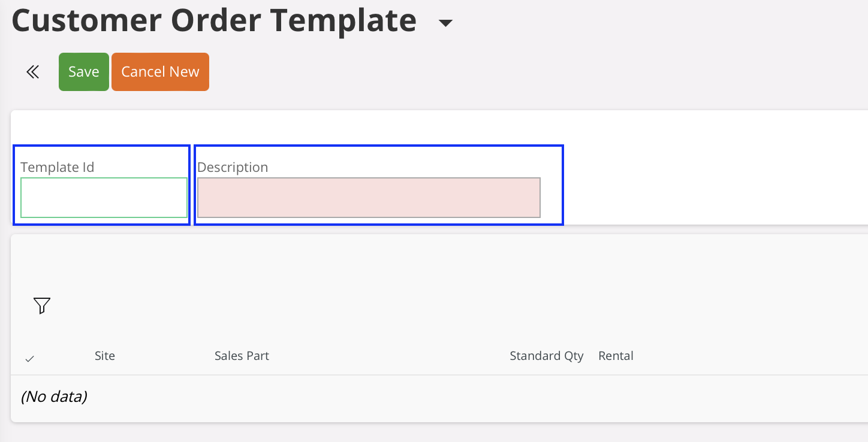Toggle the select-all checkmark column header
868x442 pixels.
29,359
